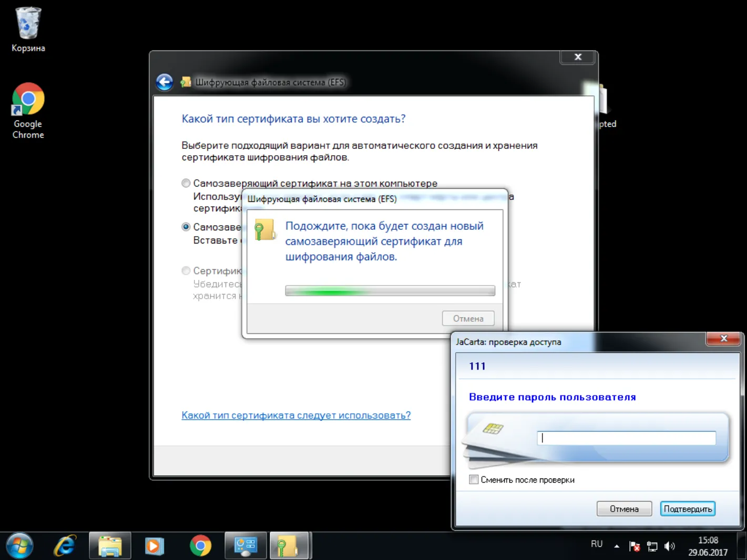Click the "Введите пароль пользователя" label
This screenshot has height=560, width=747.
(552, 397)
